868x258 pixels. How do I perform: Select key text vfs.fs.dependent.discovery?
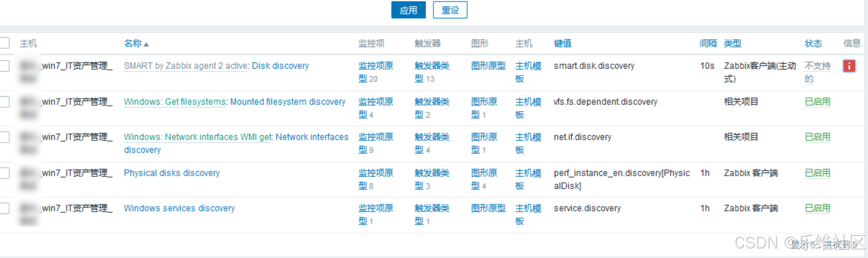pyautogui.click(x=605, y=102)
